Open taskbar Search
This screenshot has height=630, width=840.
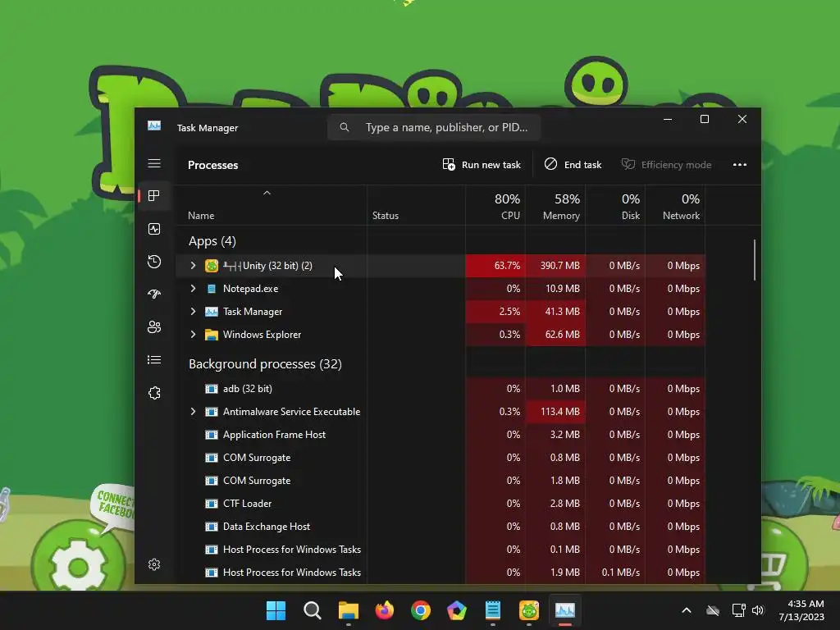click(313, 610)
